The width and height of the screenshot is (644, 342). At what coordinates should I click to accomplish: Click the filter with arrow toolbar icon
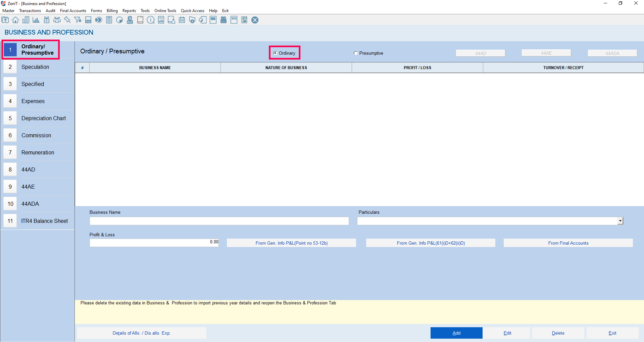click(x=78, y=20)
